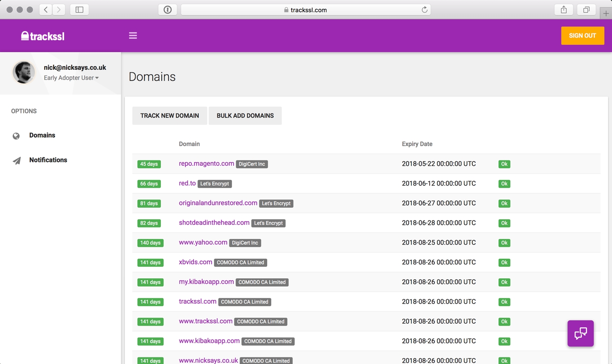Click the 45 days badge
This screenshot has height=364, width=612.
[149, 164]
